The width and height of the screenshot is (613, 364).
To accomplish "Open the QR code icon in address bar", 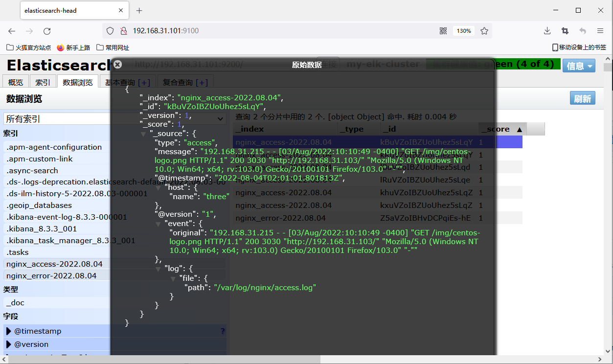I will point(443,31).
